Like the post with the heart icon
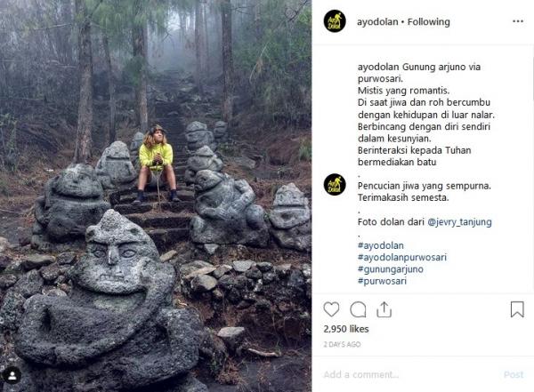 [331, 309]
